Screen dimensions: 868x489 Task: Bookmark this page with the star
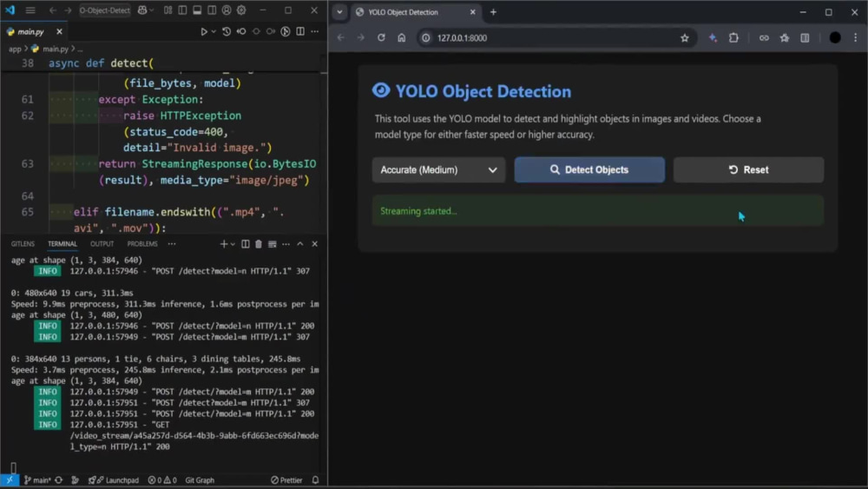pyautogui.click(x=685, y=37)
